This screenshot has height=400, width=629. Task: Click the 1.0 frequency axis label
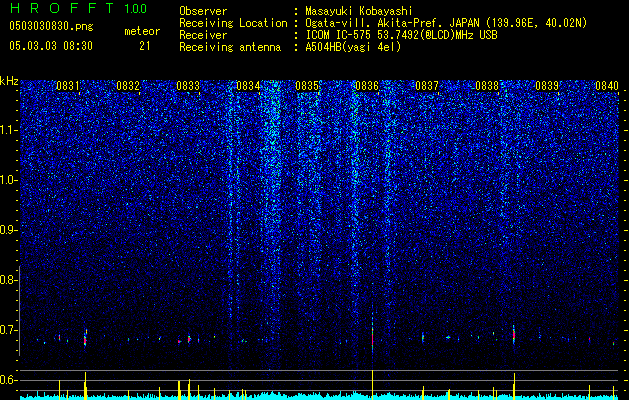coord(7,180)
